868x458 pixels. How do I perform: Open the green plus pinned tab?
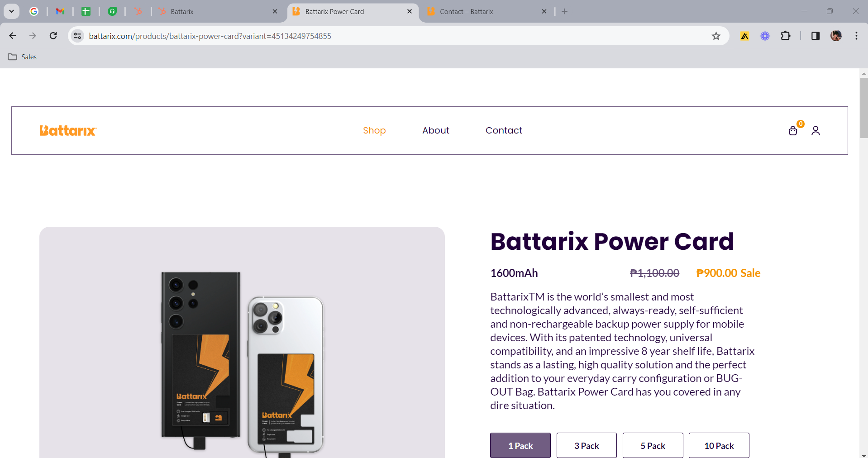[86, 11]
